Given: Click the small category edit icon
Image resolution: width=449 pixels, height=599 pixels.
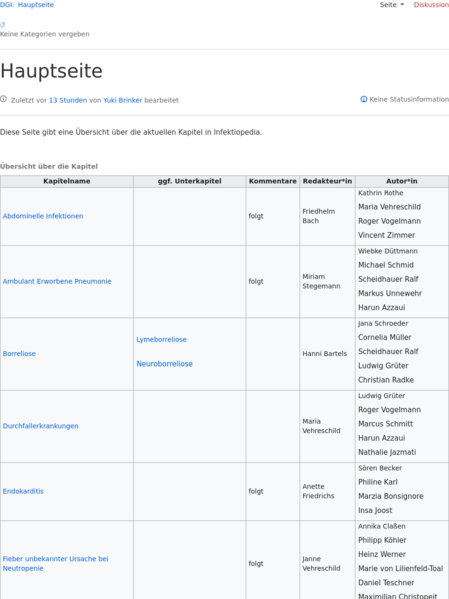Looking at the screenshot, I should tap(3, 24).
